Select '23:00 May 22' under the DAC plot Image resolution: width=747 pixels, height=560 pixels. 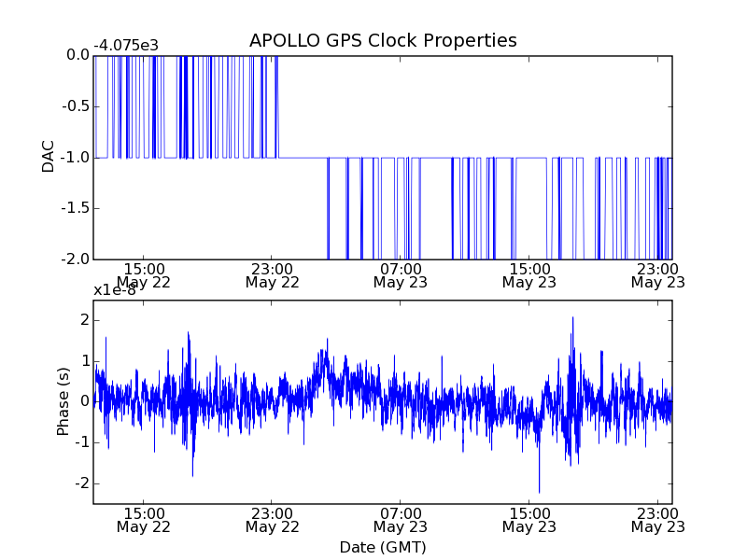point(272,276)
